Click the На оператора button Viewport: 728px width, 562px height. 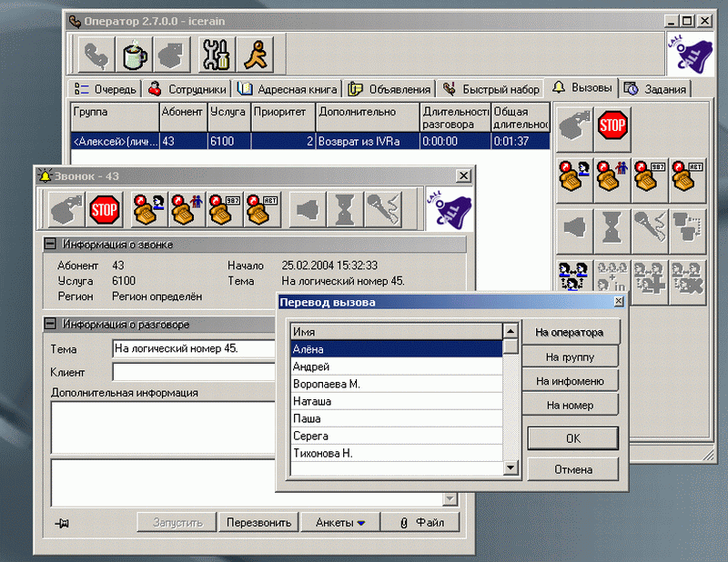pos(570,332)
